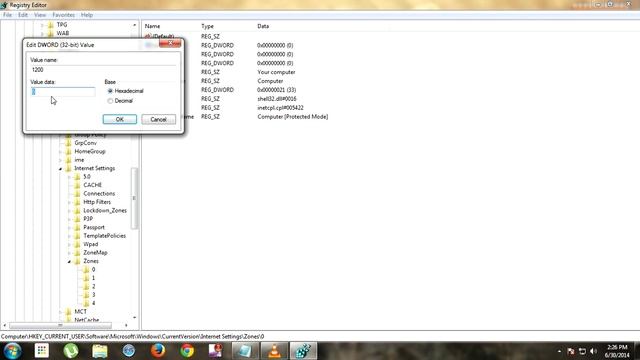Click the Value data input field

(x=63, y=92)
